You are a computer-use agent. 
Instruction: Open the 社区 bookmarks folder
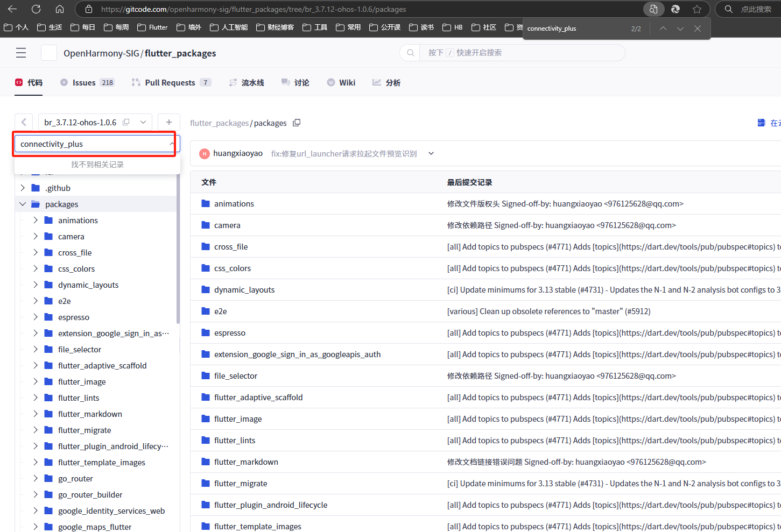[484, 27]
